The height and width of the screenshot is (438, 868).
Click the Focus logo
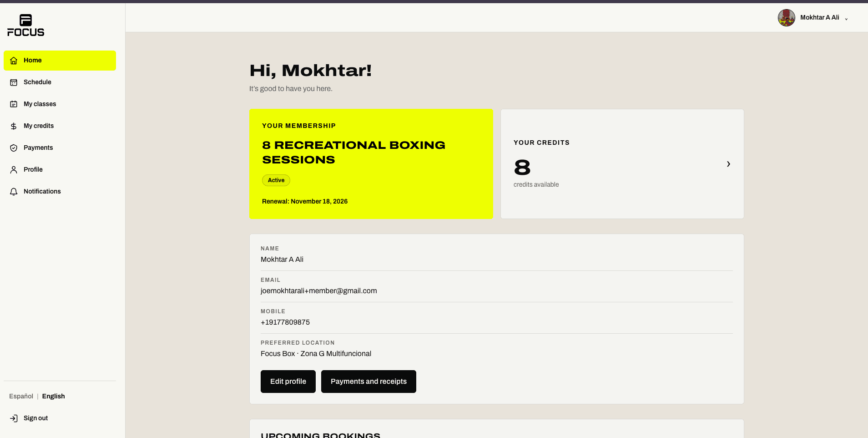(26, 25)
